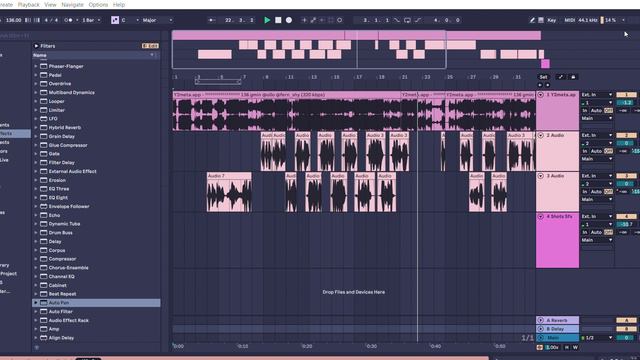Expand the selected Auto Pan folder

(x=36, y=303)
